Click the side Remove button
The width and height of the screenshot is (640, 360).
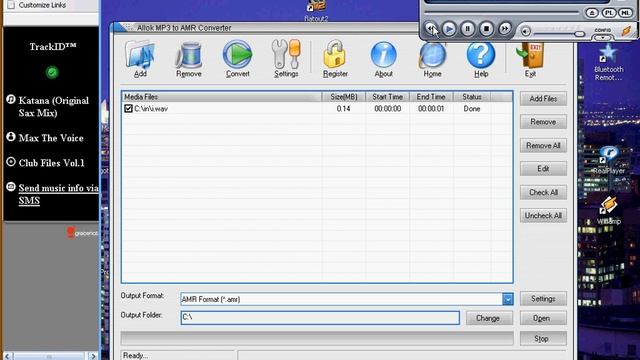point(543,122)
